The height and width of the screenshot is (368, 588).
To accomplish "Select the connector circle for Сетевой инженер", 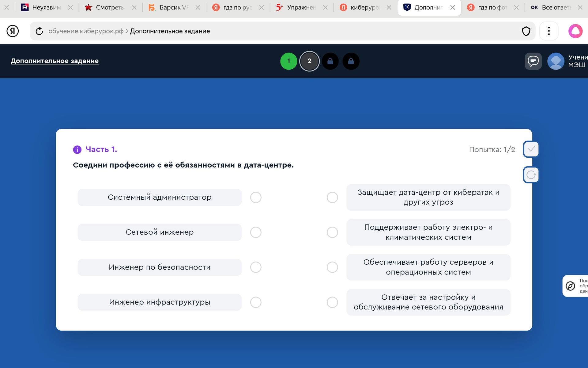I will pyautogui.click(x=256, y=232).
